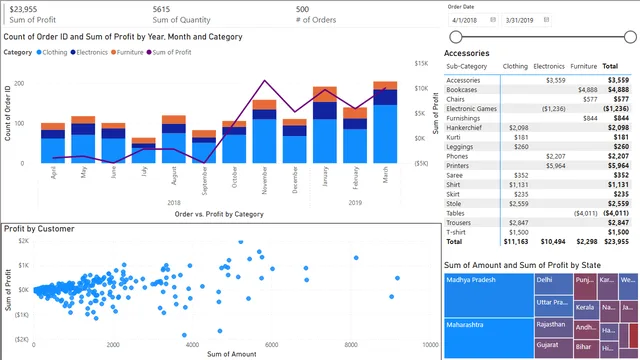
Task: Sort by the Electronics column header
Action: click(x=549, y=66)
